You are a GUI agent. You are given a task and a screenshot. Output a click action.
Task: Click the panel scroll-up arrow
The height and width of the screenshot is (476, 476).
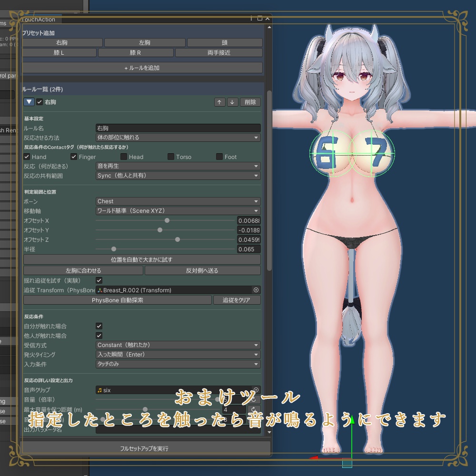point(269,27)
